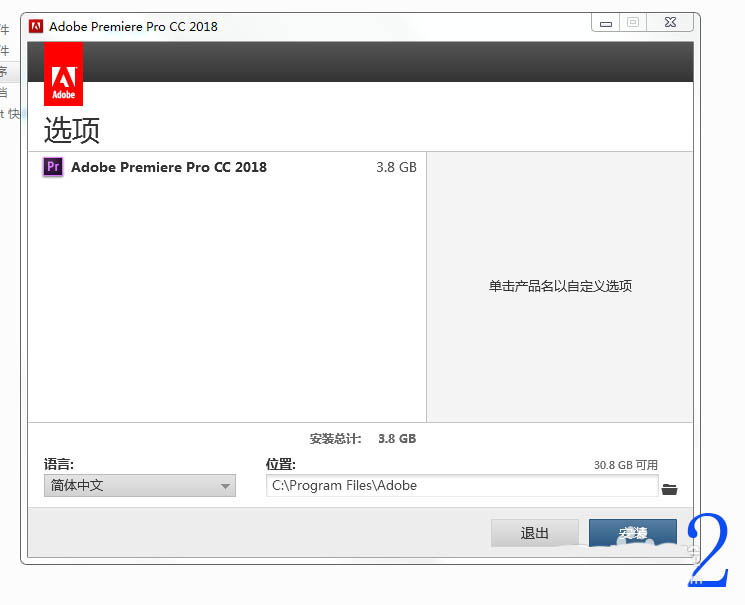Click the Premiere Pro Pr product icon

pyautogui.click(x=53, y=167)
